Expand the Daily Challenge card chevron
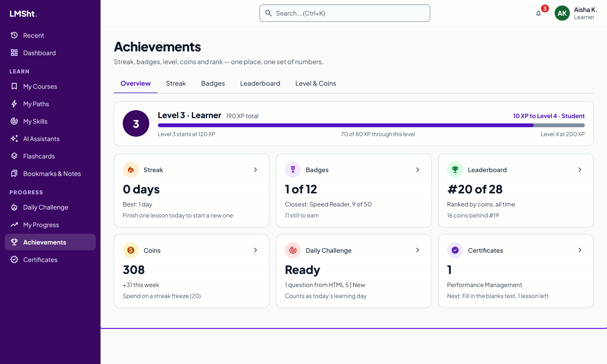This screenshot has width=607, height=364. pos(418,250)
